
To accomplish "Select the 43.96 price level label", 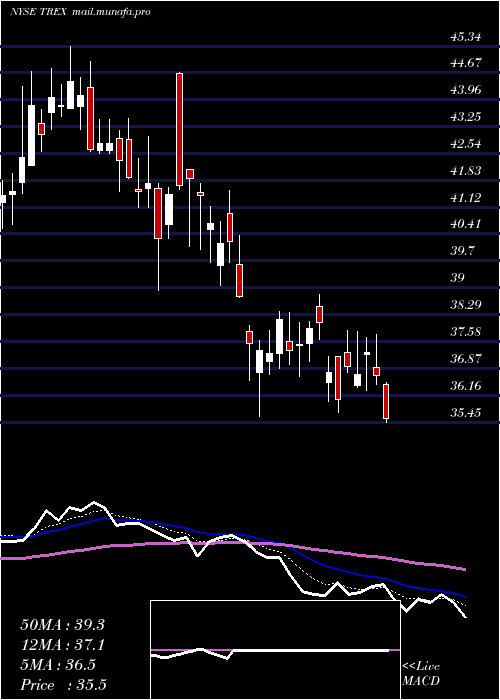I will click(466, 90).
